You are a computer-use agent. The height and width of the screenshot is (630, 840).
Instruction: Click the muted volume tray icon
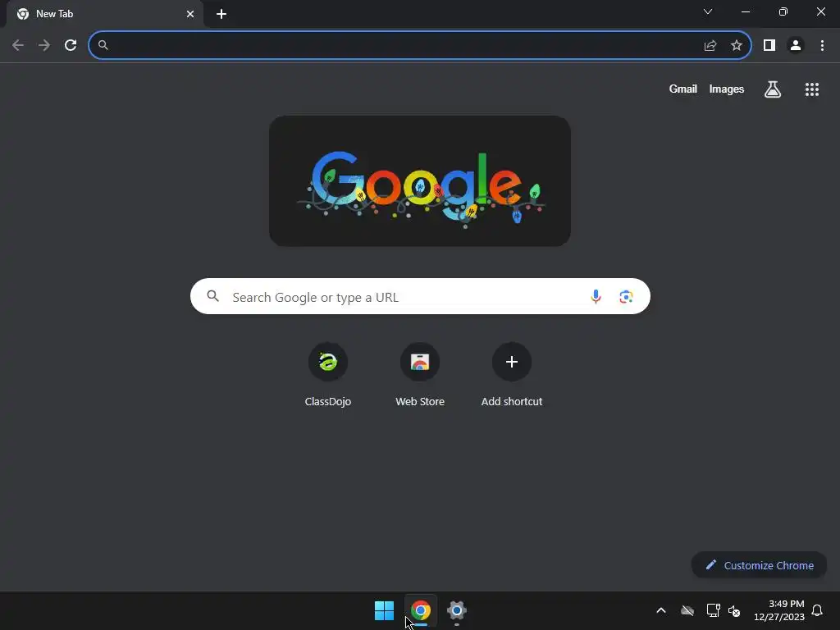coord(734,610)
